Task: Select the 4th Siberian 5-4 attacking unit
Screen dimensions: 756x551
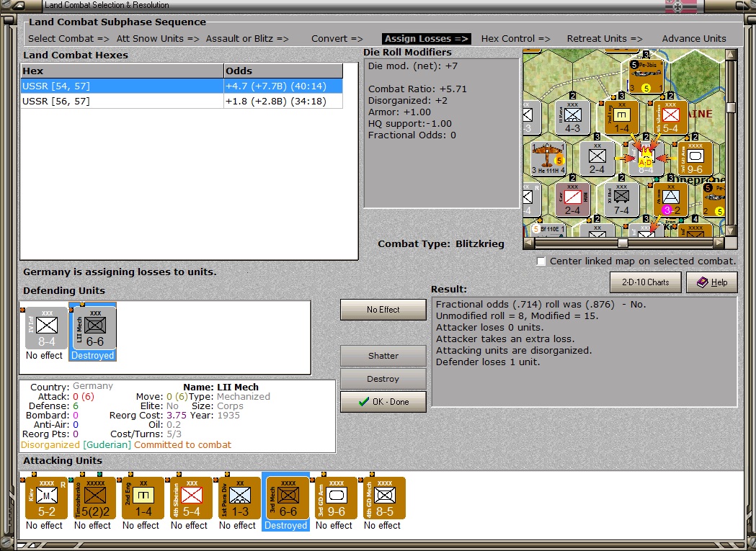Action: [192, 498]
